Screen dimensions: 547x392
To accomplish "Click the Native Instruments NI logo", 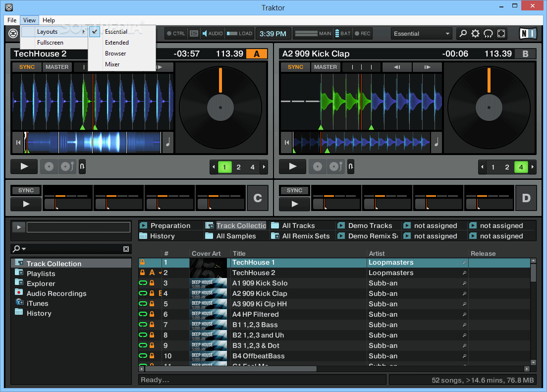I will pos(527,34).
